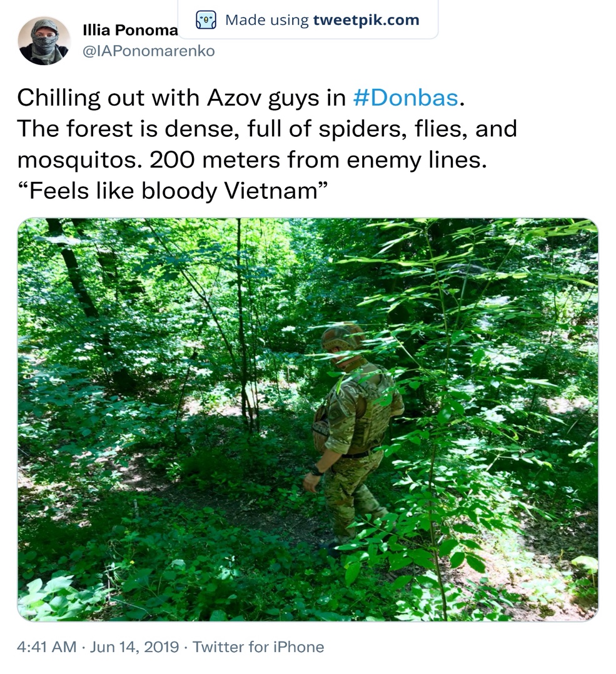Click the tweet text "Feels like bloody Vietnam"
616x674 pixels.
tap(173, 191)
